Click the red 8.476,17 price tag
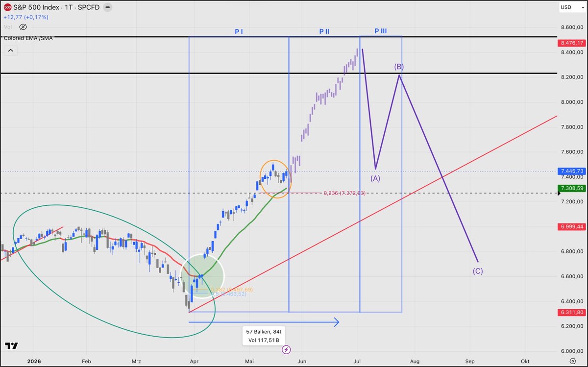 (571, 43)
